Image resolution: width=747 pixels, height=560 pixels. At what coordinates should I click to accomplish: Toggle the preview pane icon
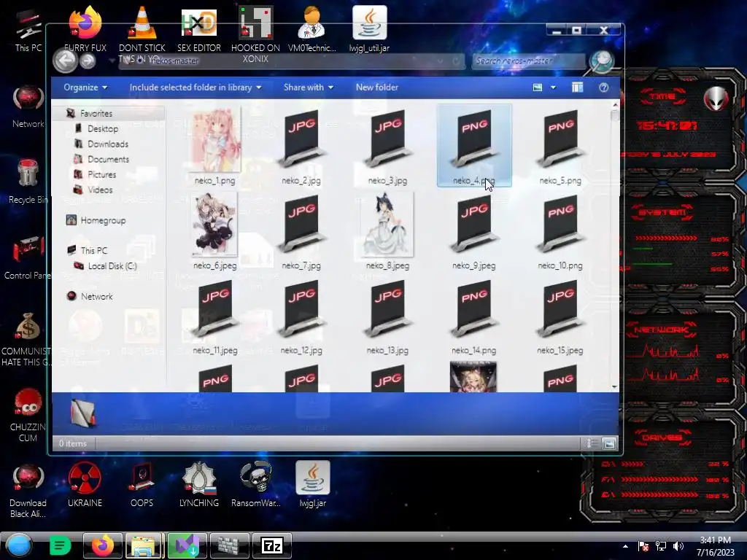point(578,87)
